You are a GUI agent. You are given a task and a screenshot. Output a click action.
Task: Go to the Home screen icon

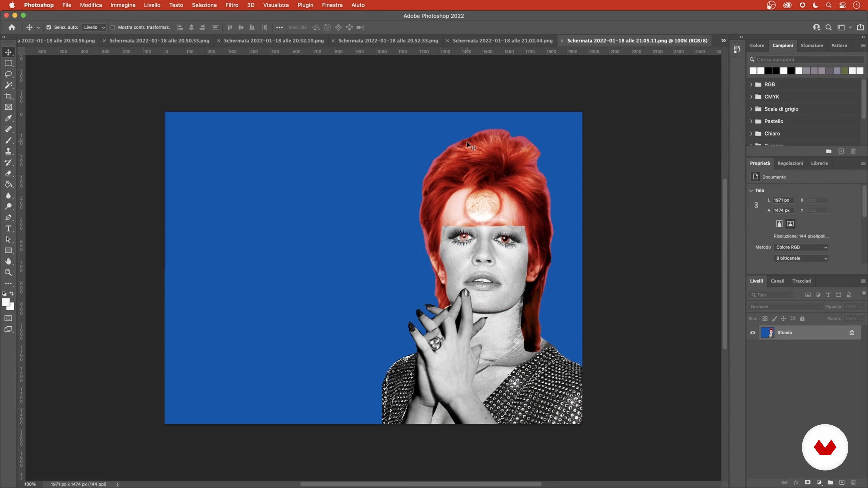pos(12,27)
